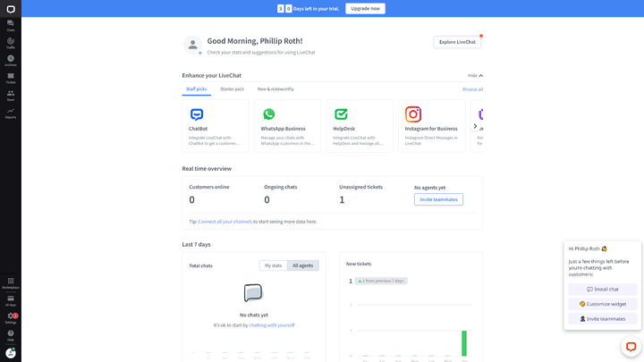The height and width of the screenshot is (362, 644).
Task: Follow the Connect all your channels link
Action: [x=225, y=221]
